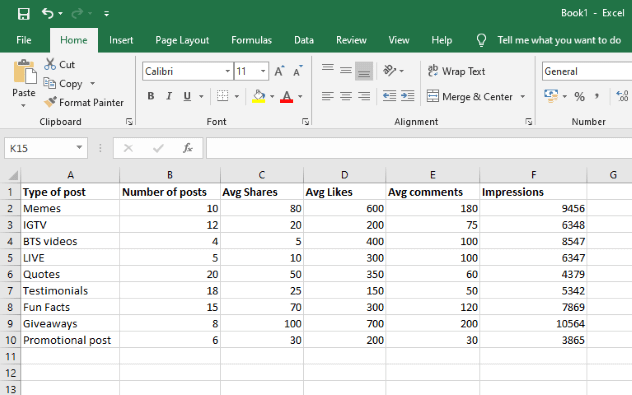Click the Increase Indent icon
Screen dimensions: 632x395
click(407, 96)
